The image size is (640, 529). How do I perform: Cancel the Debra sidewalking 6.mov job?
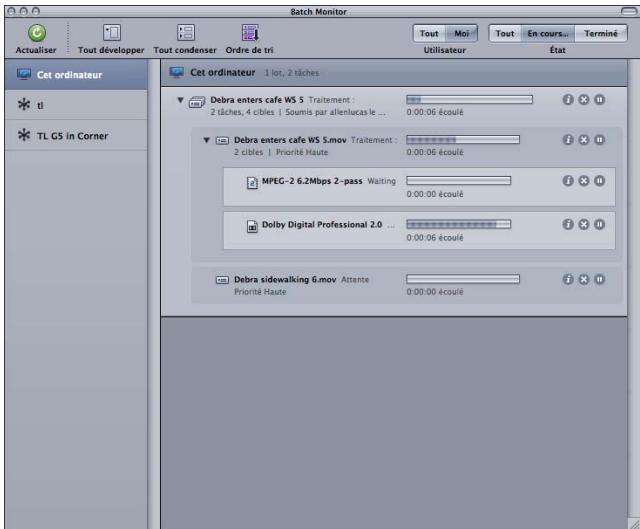click(584, 279)
